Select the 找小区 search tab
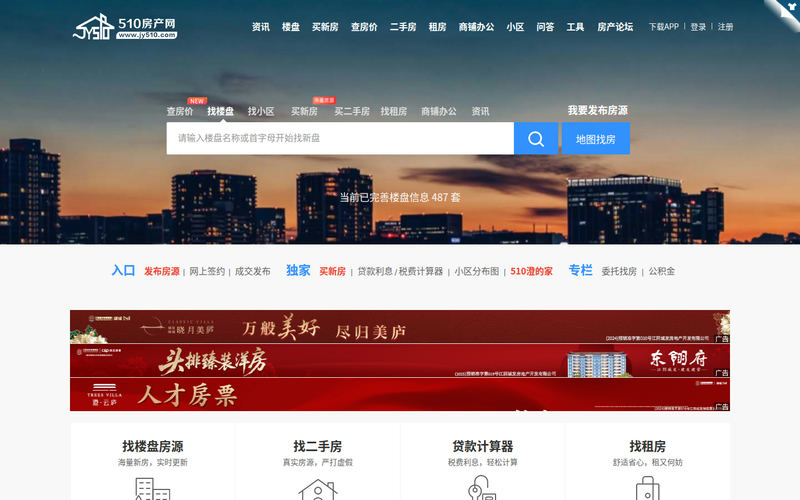This screenshot has height=500, width=800. [x=261, y=111]
